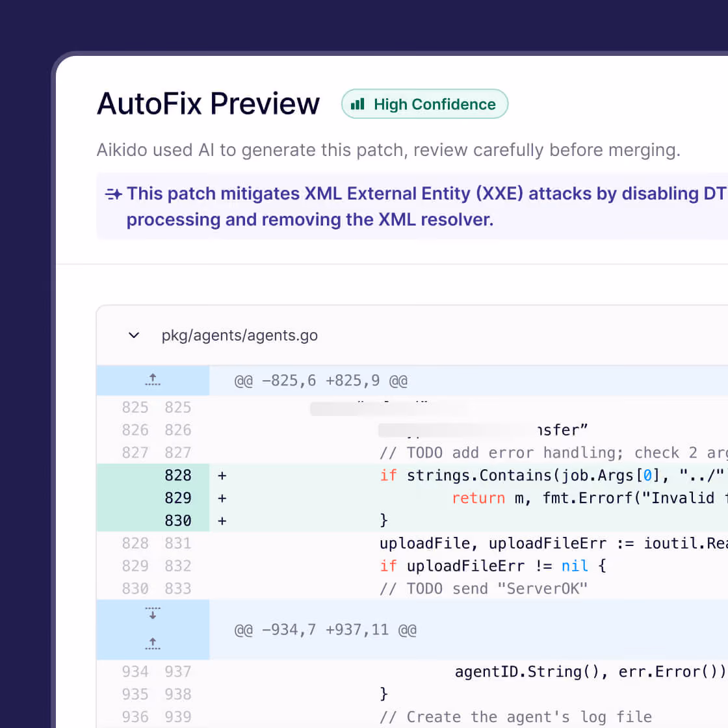
Task: Click the '// TODO add error handling' comment
Action: [x=553, y=452]
